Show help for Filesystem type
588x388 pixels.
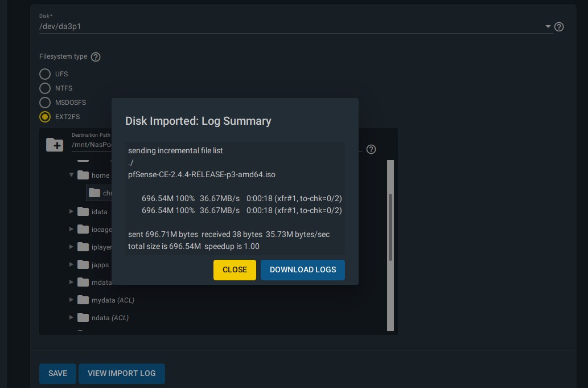click(96, 57)
